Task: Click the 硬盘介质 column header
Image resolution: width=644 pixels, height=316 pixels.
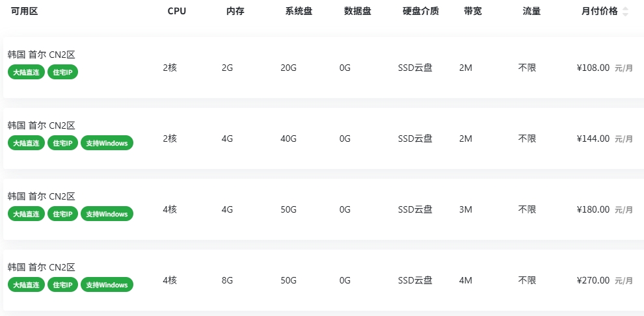Action: click(x=420, y=11)
